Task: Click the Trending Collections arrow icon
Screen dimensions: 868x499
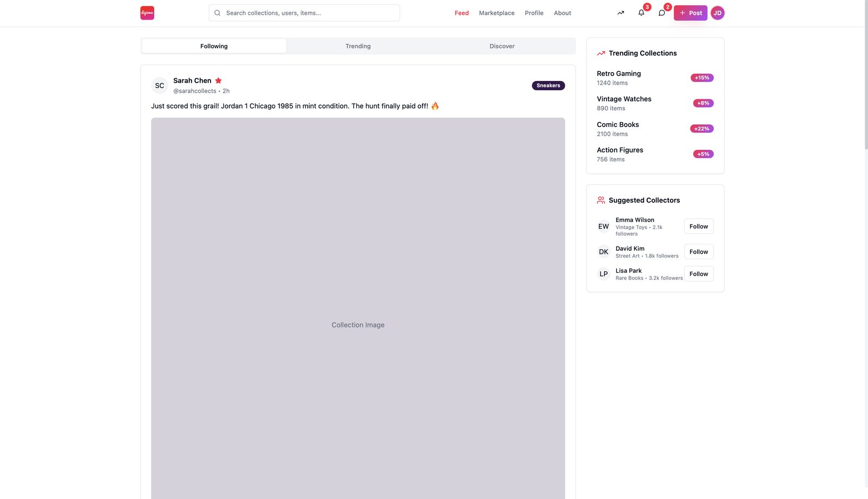Action: (601, 53)
